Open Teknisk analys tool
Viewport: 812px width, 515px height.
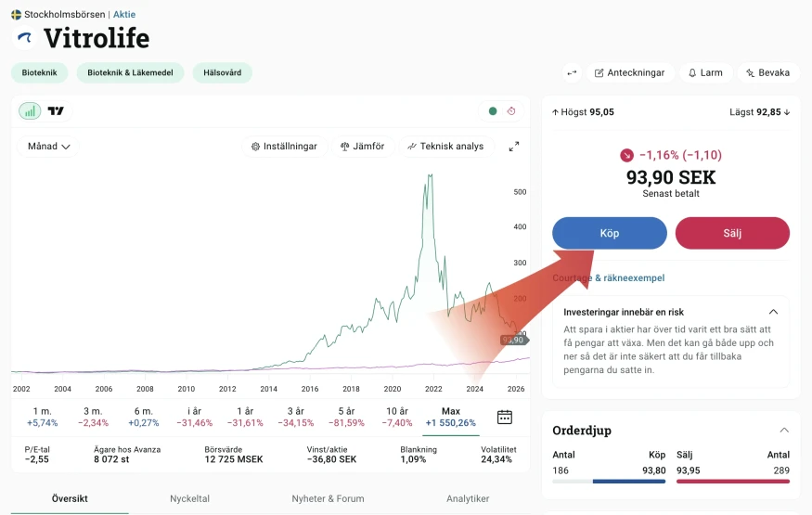[x=445, y=147]
